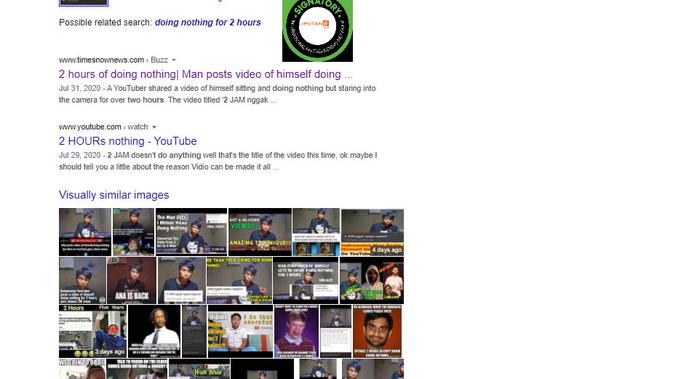Open thumbnail of man in white shirt and tie

pyautogui.click(x=154, y=331)
